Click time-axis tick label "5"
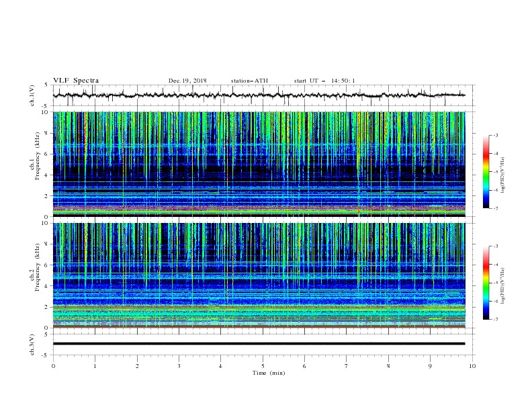Screen dimensions: 532x411 (263, 366)
